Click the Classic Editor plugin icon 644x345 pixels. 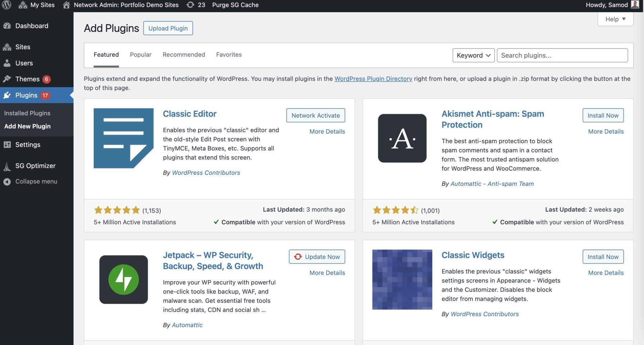[123, 138]
